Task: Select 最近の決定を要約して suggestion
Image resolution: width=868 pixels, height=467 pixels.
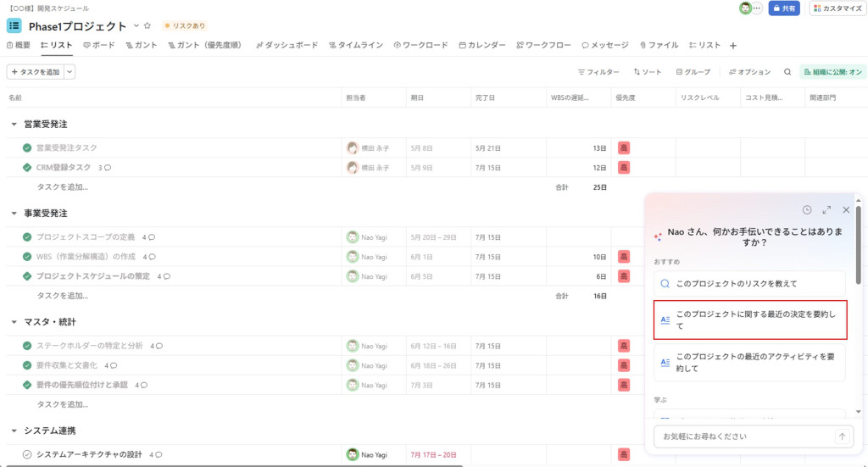Action: point(750,320)
